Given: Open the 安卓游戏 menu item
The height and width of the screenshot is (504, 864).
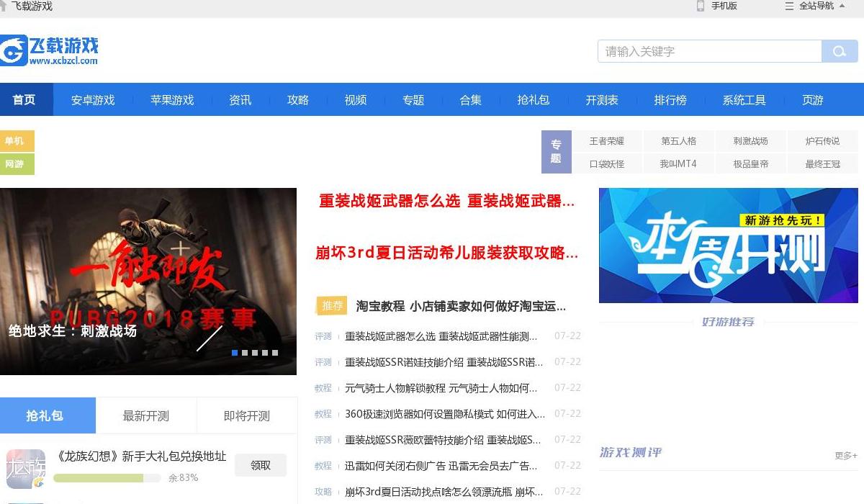Looking at the screenshot, I should 93,100.
